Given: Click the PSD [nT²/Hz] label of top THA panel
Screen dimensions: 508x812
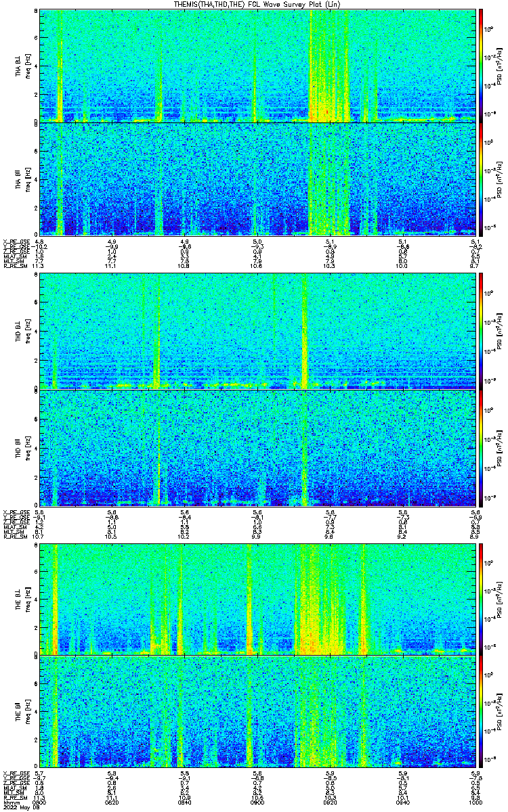Looking at the screenshot, I should [x=499, y=66].
